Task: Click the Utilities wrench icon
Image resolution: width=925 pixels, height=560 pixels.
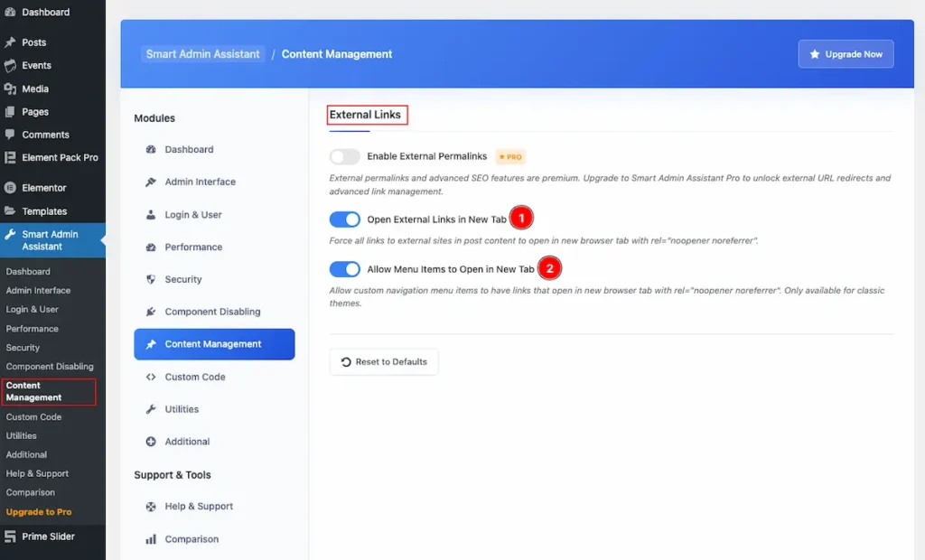Action: (151, 409)
